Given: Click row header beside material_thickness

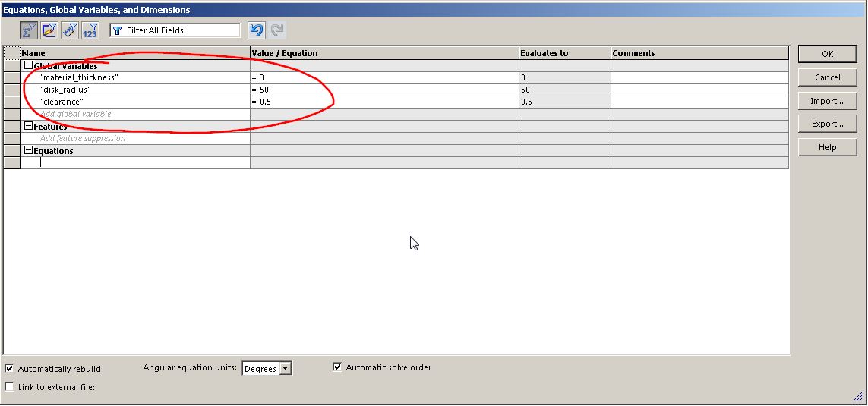Looking at the screenshot, I should tap(11, 77).
